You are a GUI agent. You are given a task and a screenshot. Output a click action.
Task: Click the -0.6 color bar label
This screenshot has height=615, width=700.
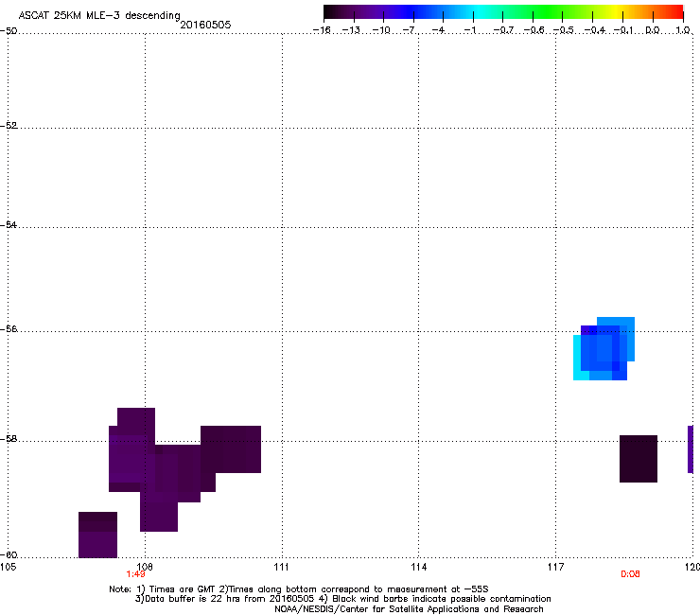click(x=534, y=30)
